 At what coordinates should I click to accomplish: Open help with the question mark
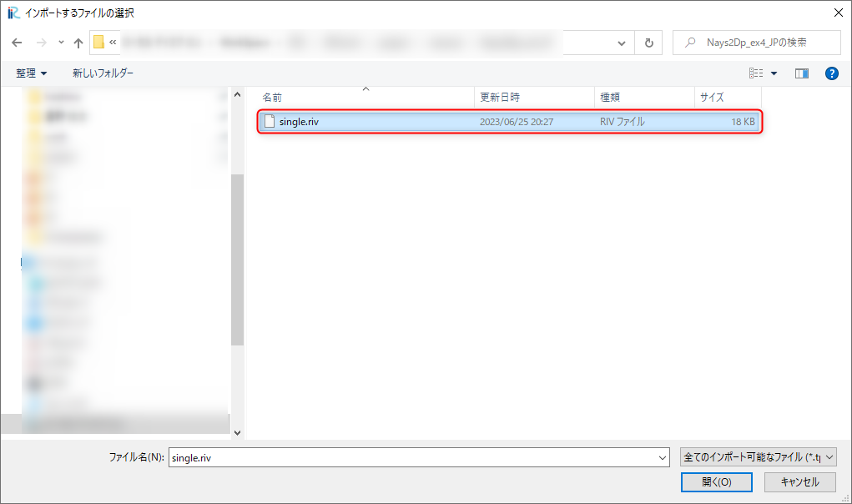[x=831, y=73]
